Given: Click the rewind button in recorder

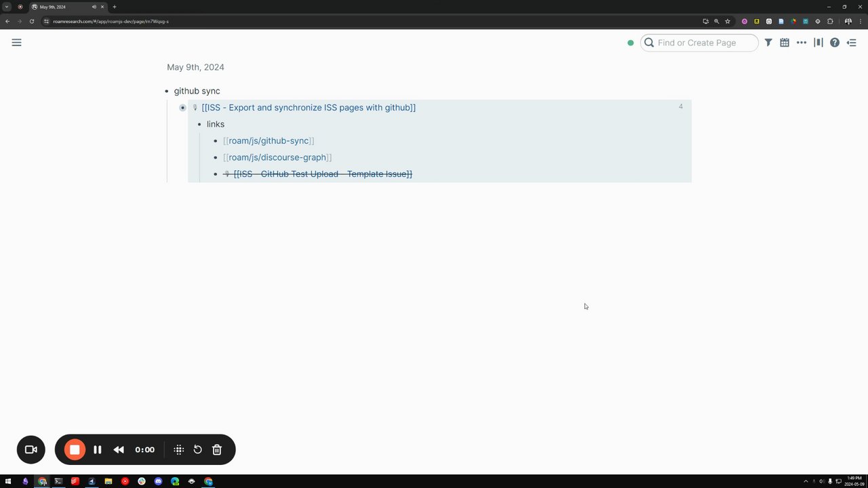Looking at the screenshot, I should point(119,449).
